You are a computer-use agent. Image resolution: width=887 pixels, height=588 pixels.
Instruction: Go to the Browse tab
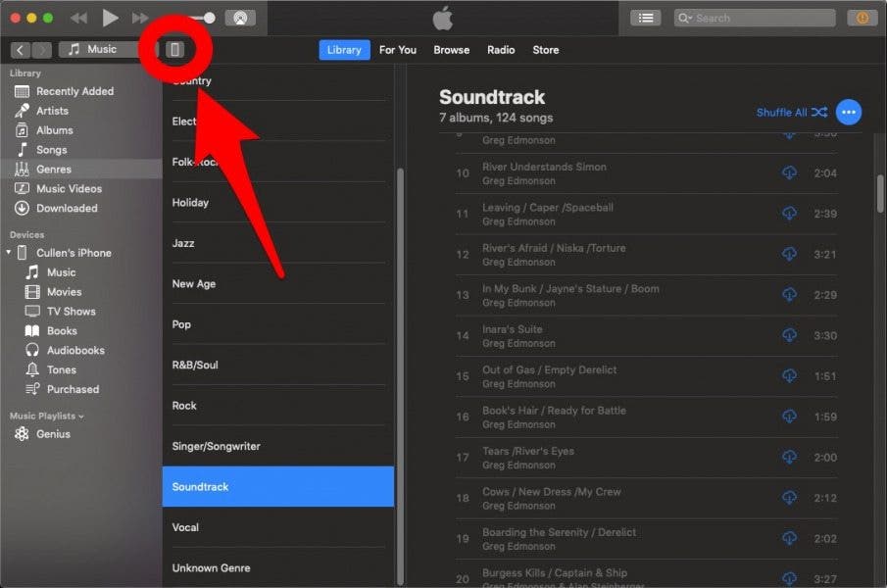(x=452, y=50)
